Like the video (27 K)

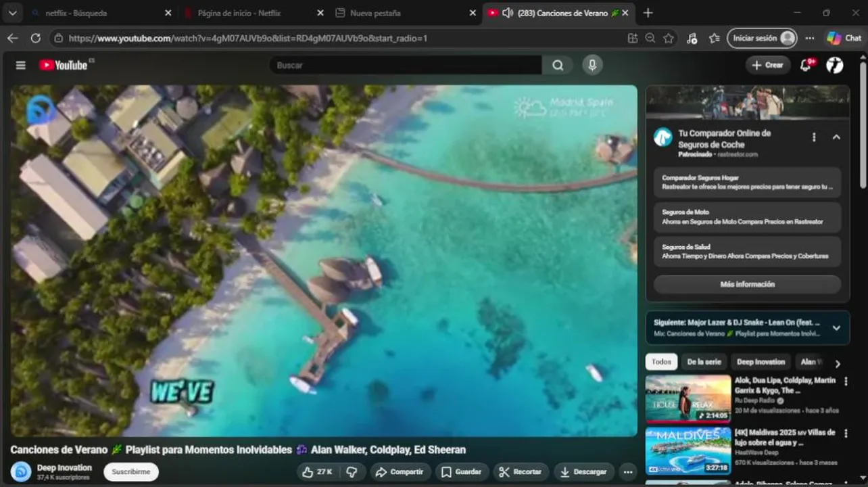pyautogui.click(x=319, y=471)
